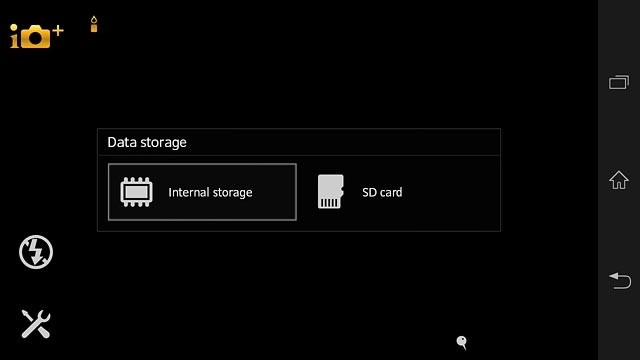640x360 pixels.
Task: Click the "Internal storage" text label
Action: tap(210, 192)
